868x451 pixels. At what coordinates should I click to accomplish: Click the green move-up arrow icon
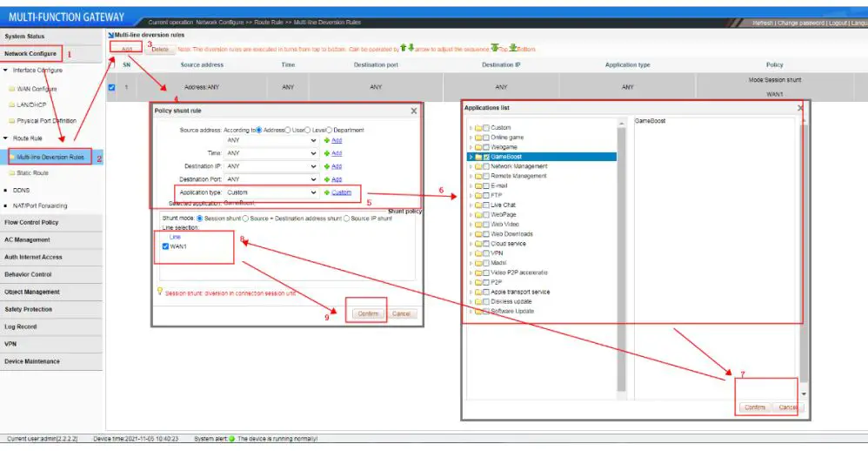coord(403,48)
